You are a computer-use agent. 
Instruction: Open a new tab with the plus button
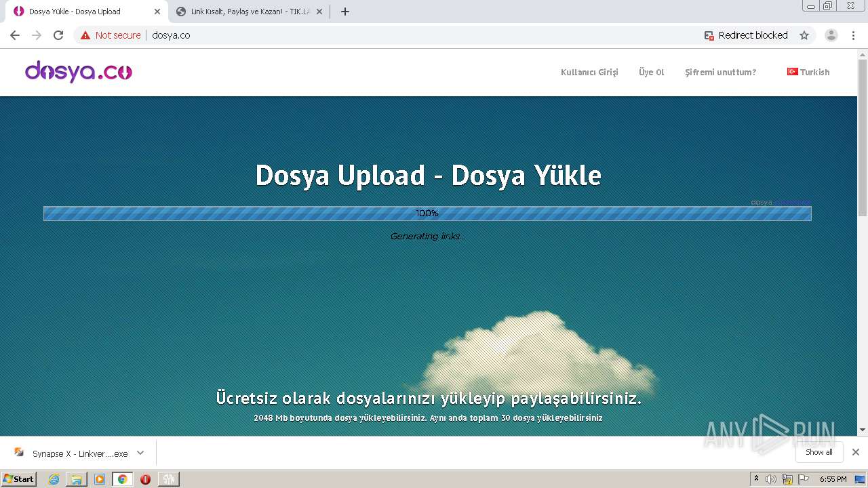pyautogui.click(x=345, y=12)
